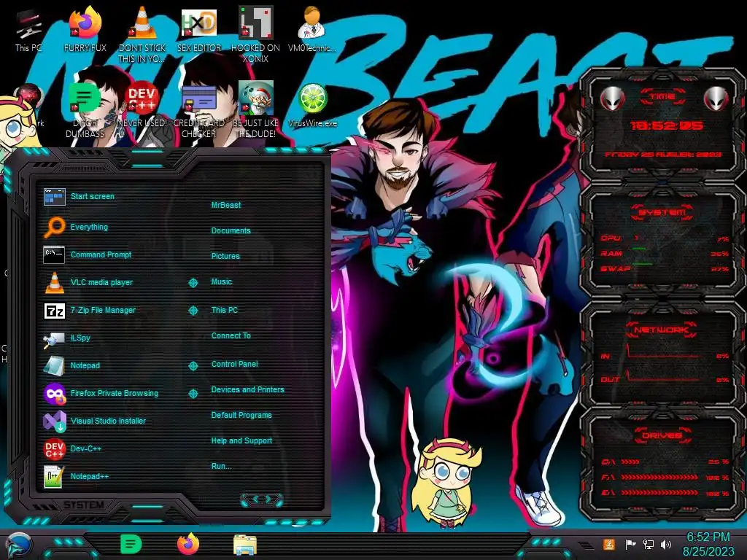Click the E:\ drive usage bar
747x560 pixels.
click(659, 492)
